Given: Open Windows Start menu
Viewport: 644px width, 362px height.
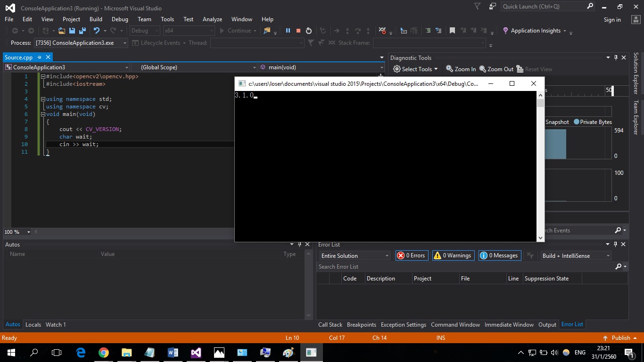Looking at the screenshot, I should (11, 352).
